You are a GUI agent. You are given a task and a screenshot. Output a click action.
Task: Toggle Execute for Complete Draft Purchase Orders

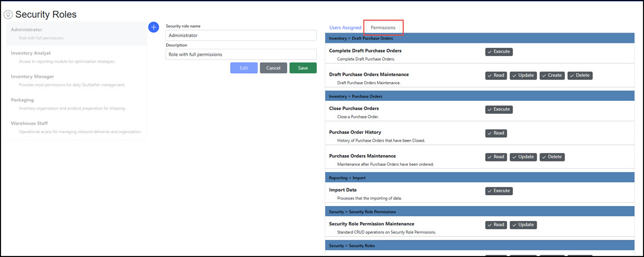click(x=499, y=52)
